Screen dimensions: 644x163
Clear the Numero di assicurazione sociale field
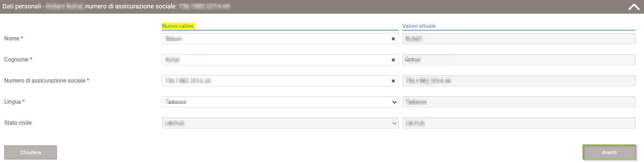coord(393,81)
